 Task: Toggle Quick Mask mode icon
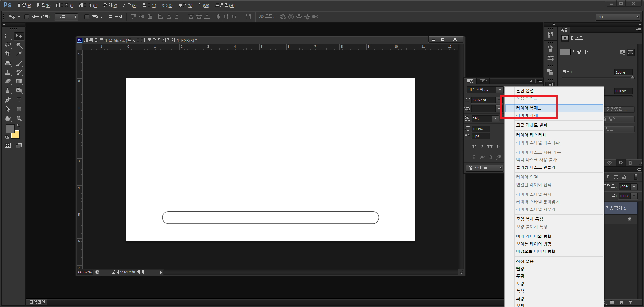pyautogui.click(x=8, y=146)
